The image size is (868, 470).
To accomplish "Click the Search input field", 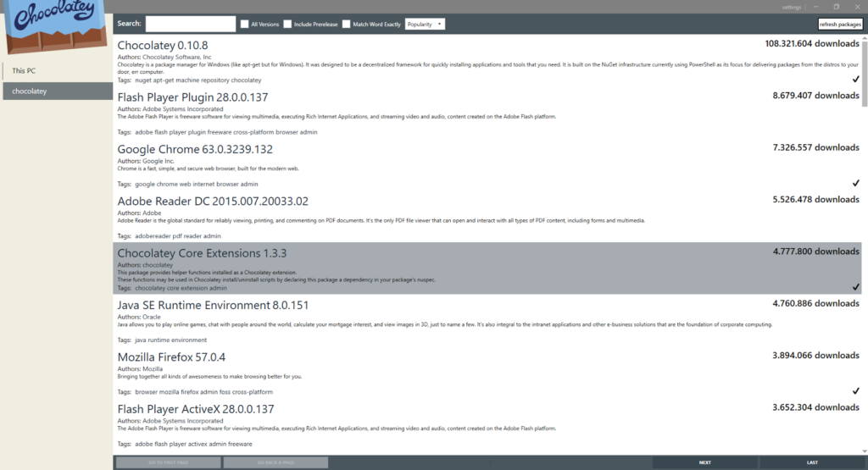I will (x=191, y=24).
